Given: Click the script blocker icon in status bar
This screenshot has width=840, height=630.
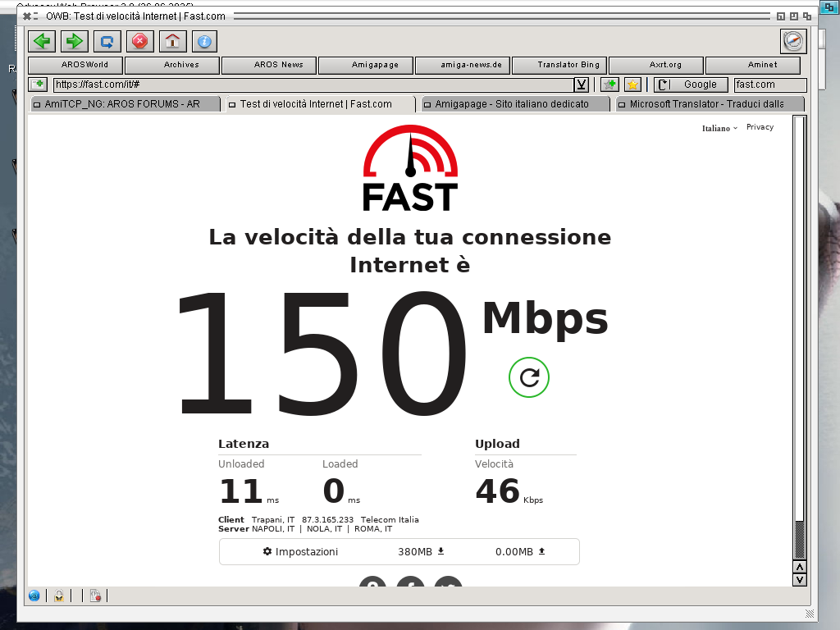Looking at the screenshot, I should point(95,596).
